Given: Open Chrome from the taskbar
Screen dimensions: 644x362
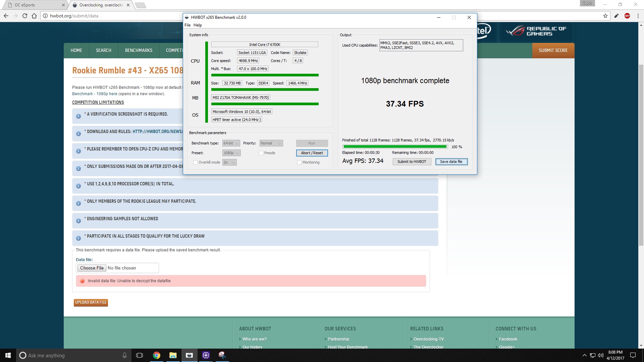Looking at the screenshot, I should [157, 355].
